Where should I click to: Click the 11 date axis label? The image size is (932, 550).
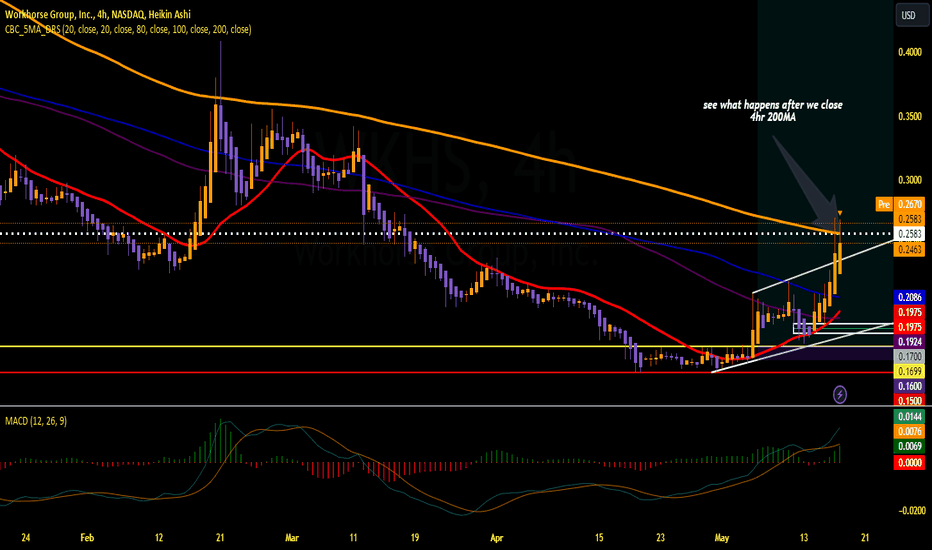coord(353,538)
